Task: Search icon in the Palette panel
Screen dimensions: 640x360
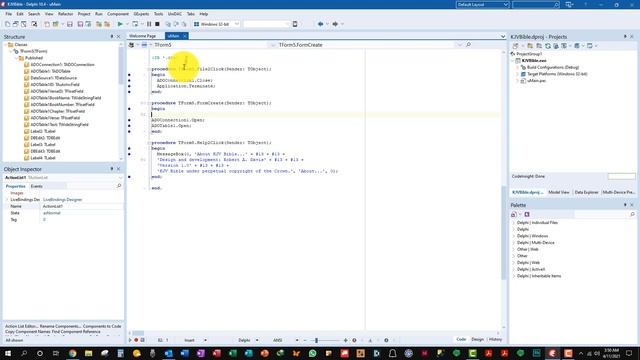Action: (632, 214)
